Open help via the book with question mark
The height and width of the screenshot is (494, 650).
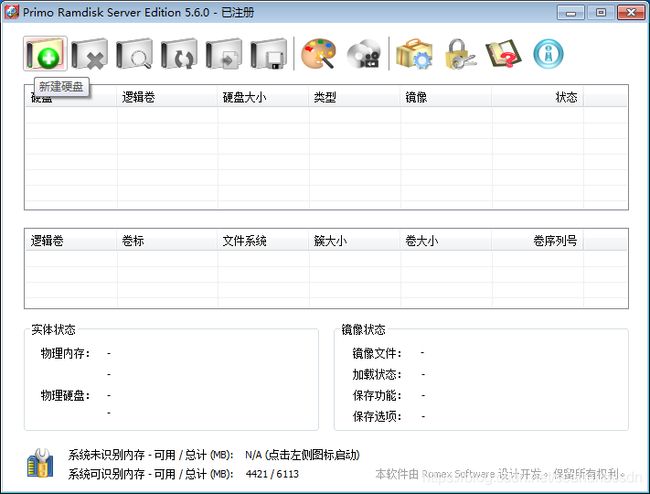coord(504,54)
